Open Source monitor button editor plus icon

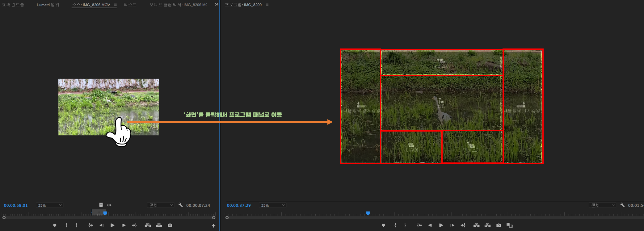[213, 226]
